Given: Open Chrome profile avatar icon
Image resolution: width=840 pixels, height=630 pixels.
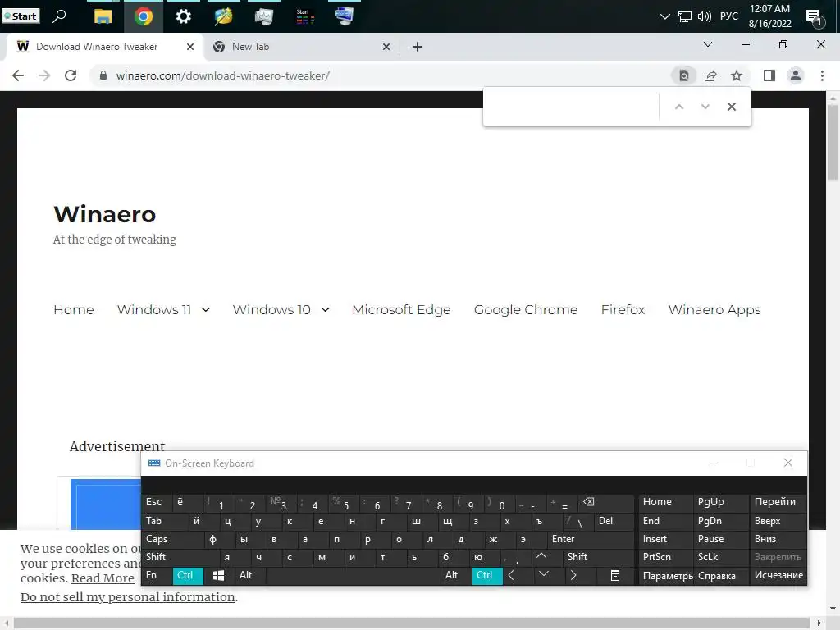Looking at the screenshot, I should point(796,76).
